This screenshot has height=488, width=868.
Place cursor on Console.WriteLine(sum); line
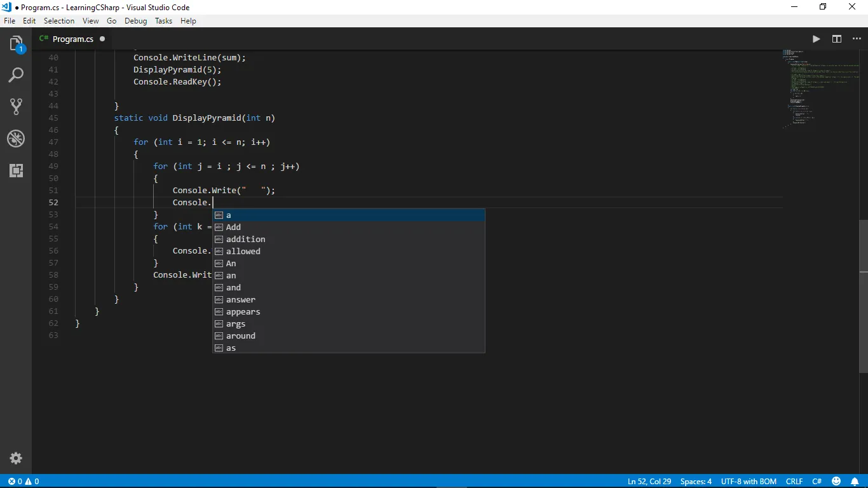click(x=189, y=57)
